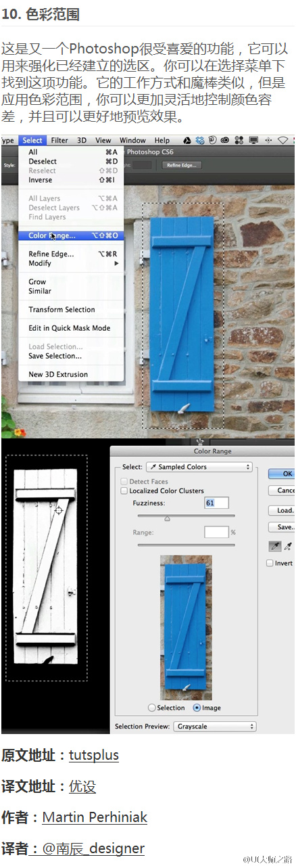
Task: Select the Eyedropper tool in Color Range dialog
Action: point(276,546)
